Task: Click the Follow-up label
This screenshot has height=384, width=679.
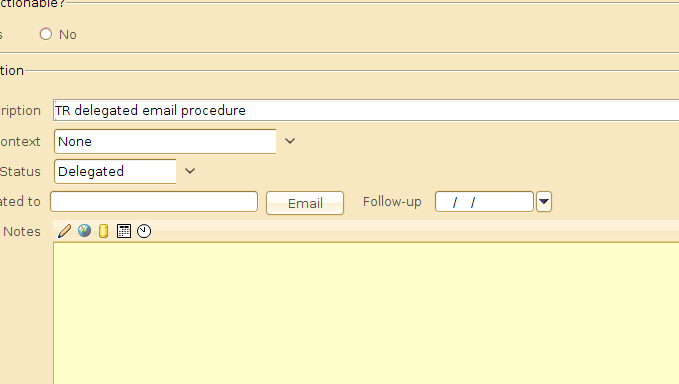Action: coord(392,202)
